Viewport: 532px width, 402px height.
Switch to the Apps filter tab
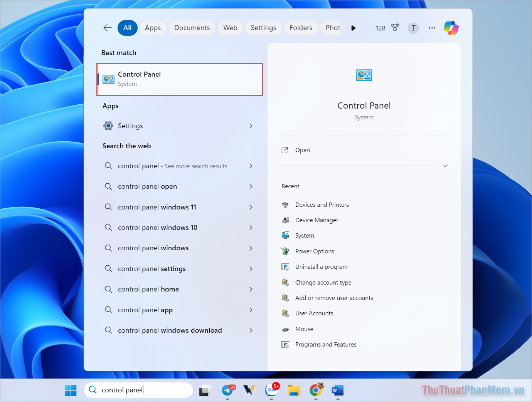[x=153, y=28]
